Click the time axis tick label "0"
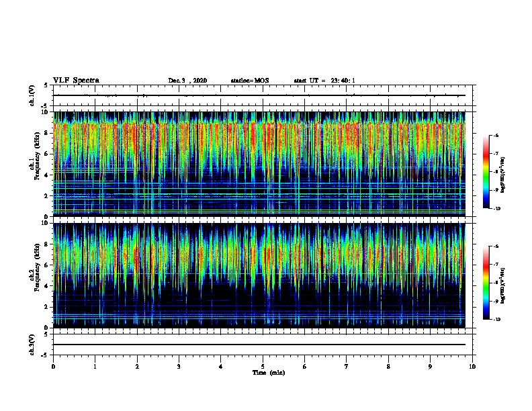 pos(53,367)
